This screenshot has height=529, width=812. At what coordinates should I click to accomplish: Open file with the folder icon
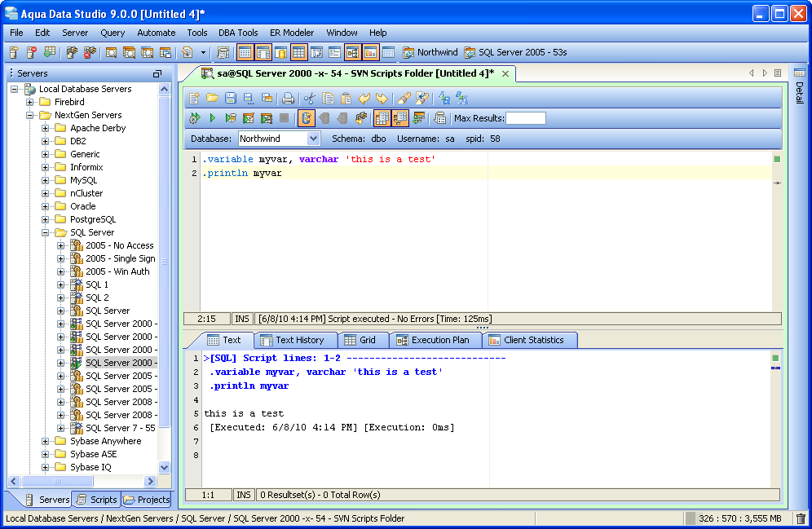click(x=212, y=98)
